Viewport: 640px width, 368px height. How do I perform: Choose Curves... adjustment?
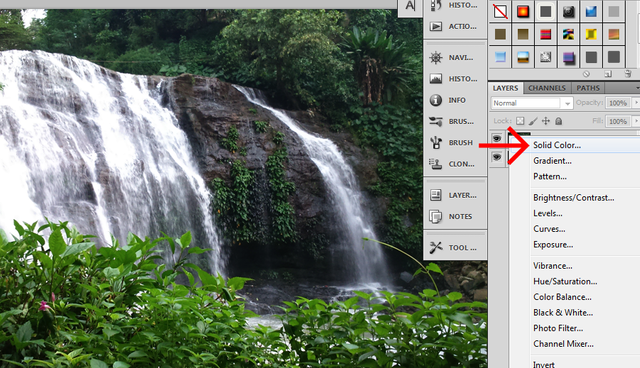point(549,229)
